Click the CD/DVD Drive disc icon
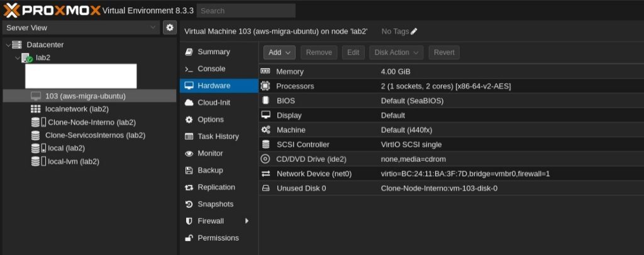 coord(265,159)
